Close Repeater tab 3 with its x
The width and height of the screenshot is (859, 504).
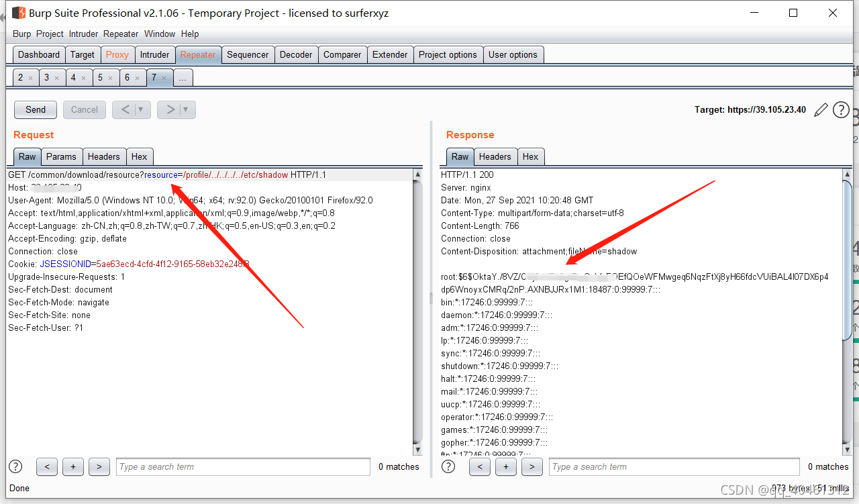(56, 79)
